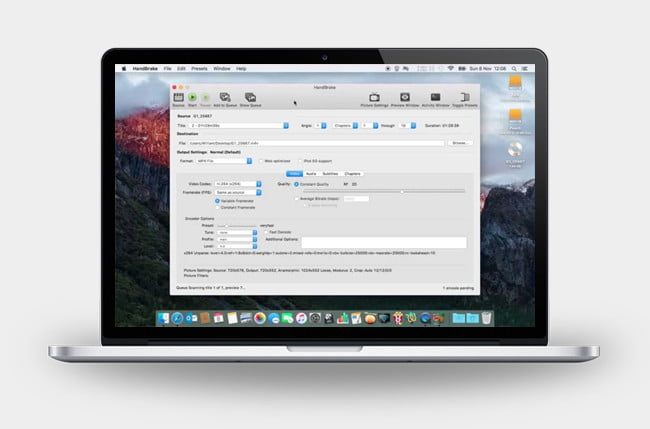Open the Format dropdown
Viewport: 650px width, 429px height.
(229, 160)
